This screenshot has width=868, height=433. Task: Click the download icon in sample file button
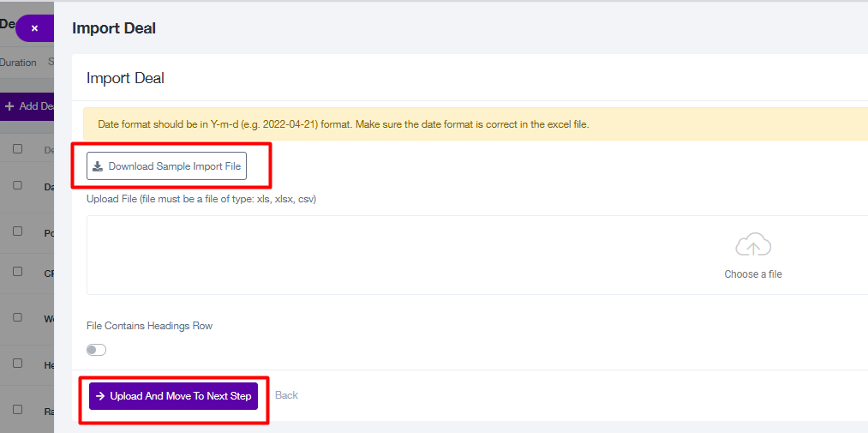tap(98, 166)
